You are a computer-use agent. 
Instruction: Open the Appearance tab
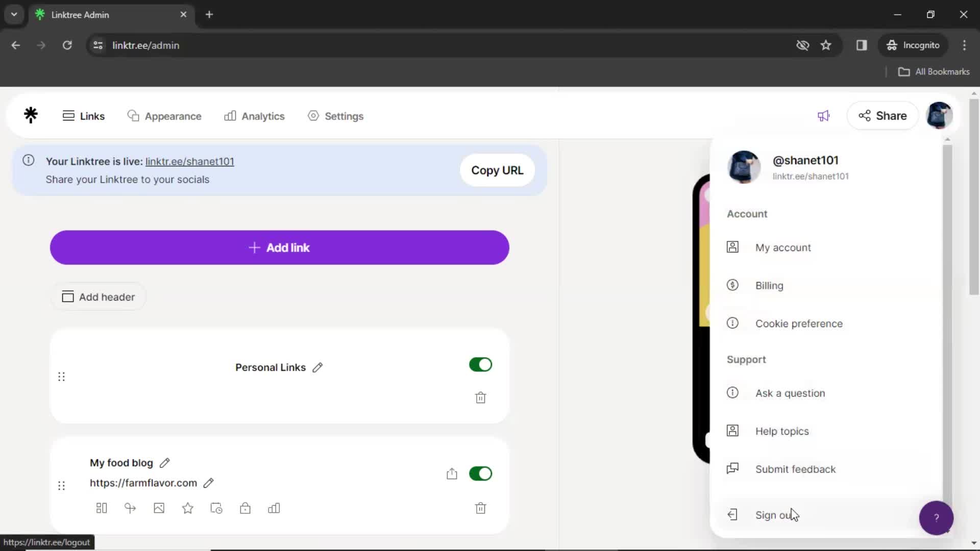tap(164, 116)
